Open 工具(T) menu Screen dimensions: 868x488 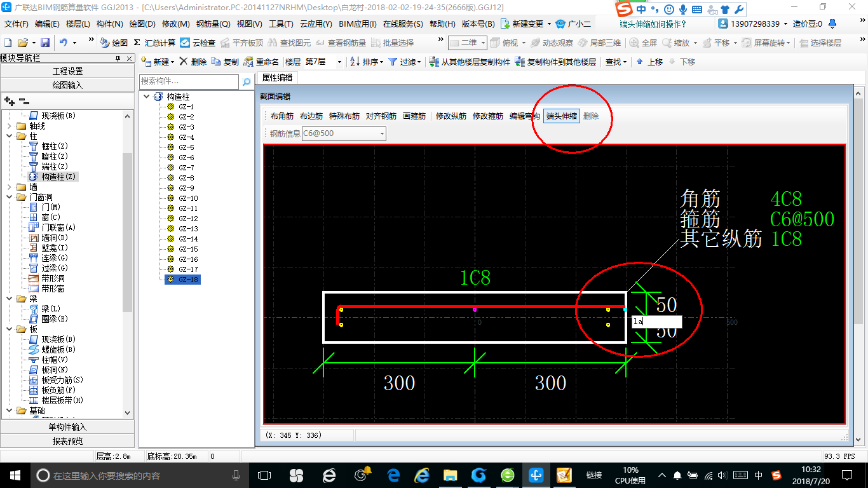(x=281, y=24)
